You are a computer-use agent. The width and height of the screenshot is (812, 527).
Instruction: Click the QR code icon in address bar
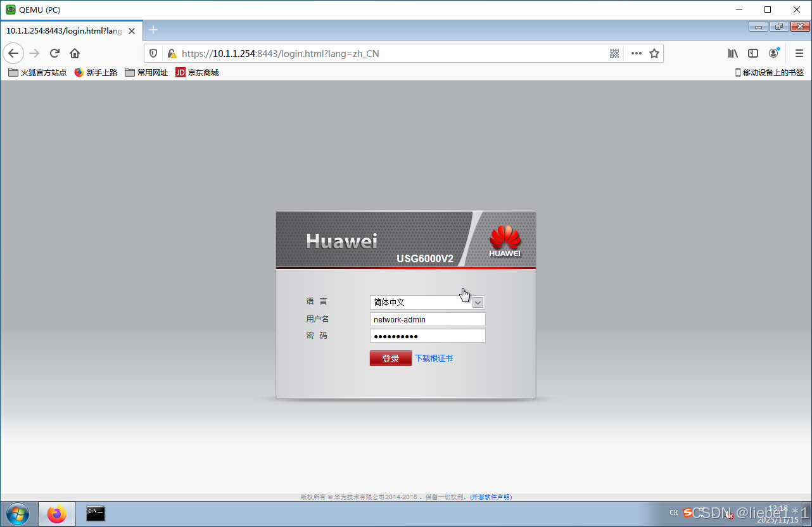[x=614, y=53]
